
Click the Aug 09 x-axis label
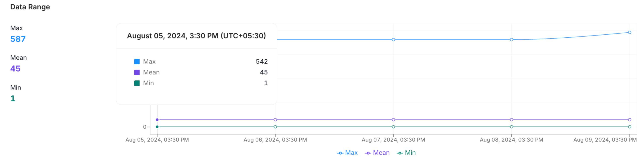(x=604, y=140)
